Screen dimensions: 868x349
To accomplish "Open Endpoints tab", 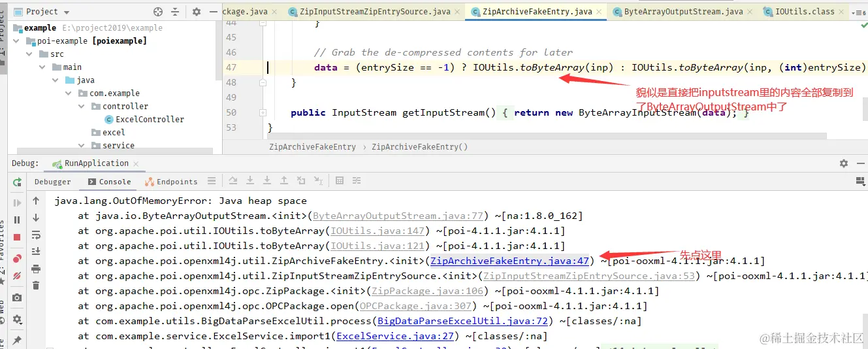I will 171,182.
